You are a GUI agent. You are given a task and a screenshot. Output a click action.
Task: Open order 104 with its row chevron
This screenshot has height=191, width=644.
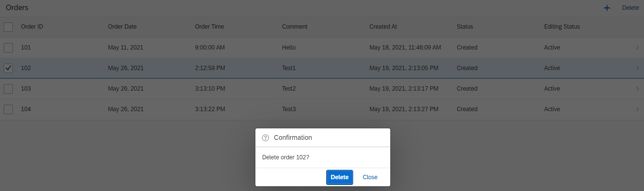pos(637,109)
